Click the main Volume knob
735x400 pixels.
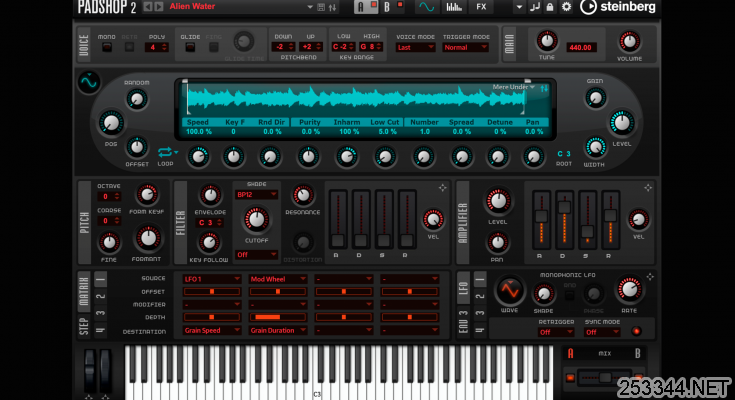click(x=629, y=42)
